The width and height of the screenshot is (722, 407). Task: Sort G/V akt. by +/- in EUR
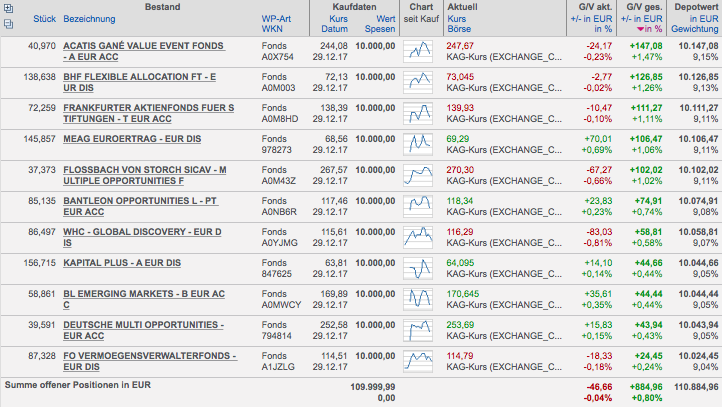pyautogui.click(x=591, y=19)
